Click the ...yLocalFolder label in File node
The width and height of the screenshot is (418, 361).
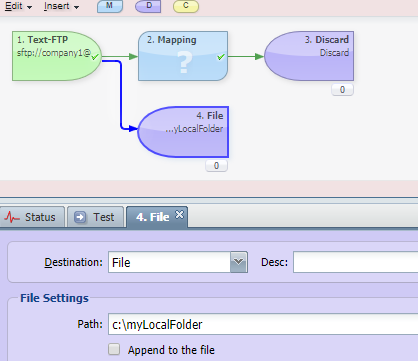point(194,129)
